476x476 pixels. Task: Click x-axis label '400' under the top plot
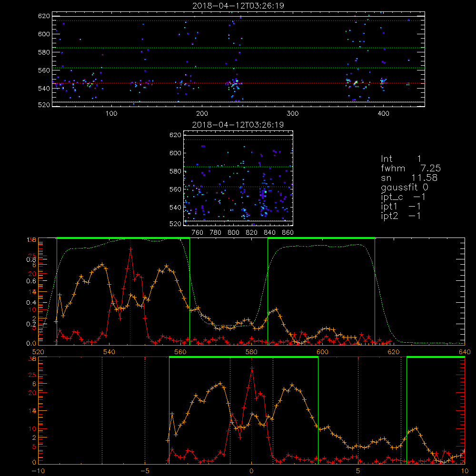383,114
